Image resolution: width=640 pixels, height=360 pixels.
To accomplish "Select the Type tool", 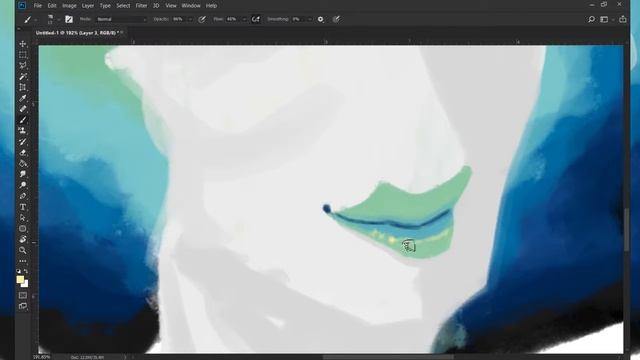I will (x=23, y=207).
